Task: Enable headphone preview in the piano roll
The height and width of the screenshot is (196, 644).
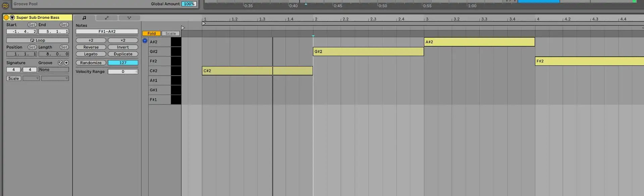Action: pos(145,41)
